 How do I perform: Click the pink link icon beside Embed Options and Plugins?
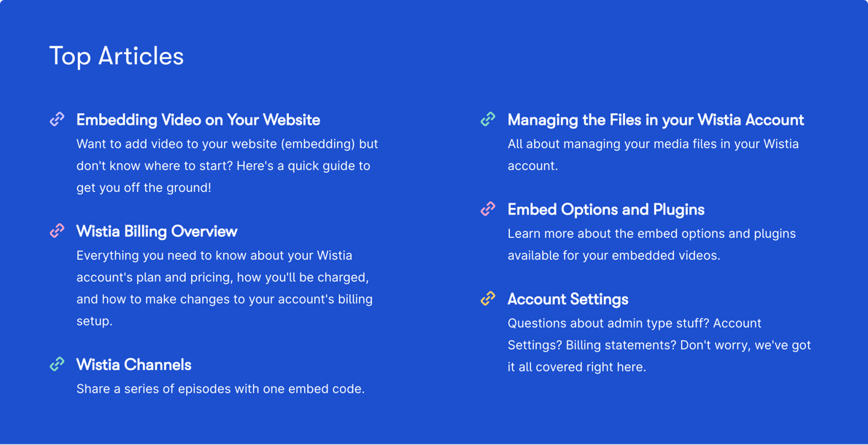pos(488,209)
